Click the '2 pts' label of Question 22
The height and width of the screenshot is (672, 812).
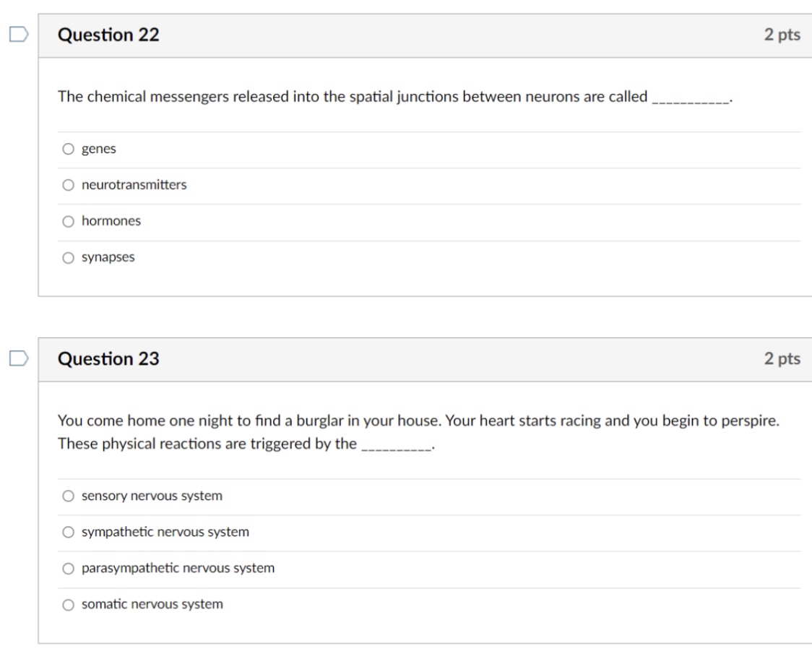[x=782, y=35]
